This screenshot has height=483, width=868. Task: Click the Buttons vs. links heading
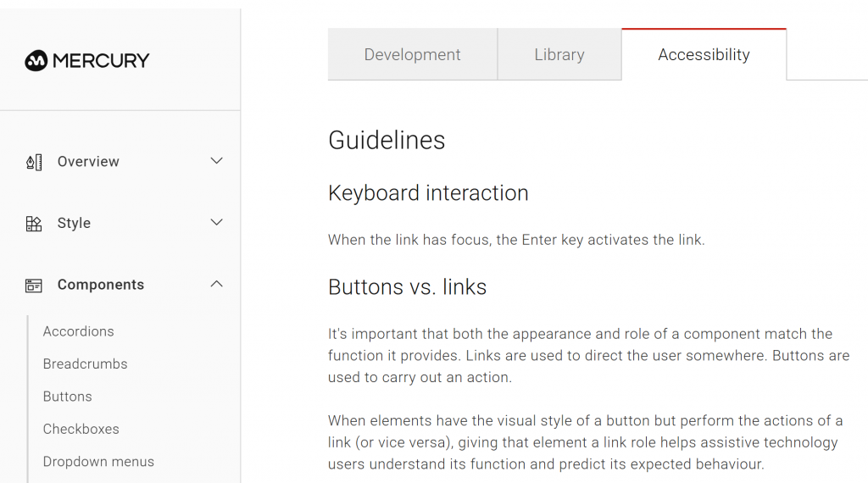tap(407, 287)
